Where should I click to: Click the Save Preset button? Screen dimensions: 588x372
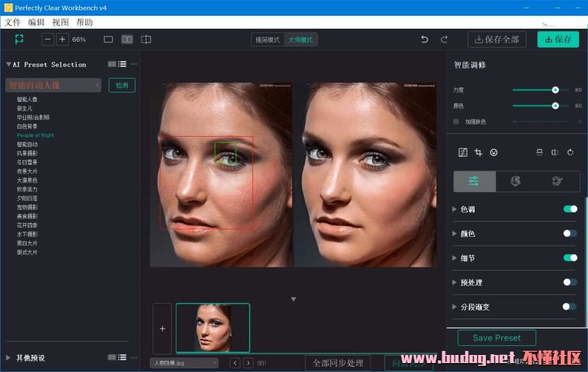click(496, 338)
